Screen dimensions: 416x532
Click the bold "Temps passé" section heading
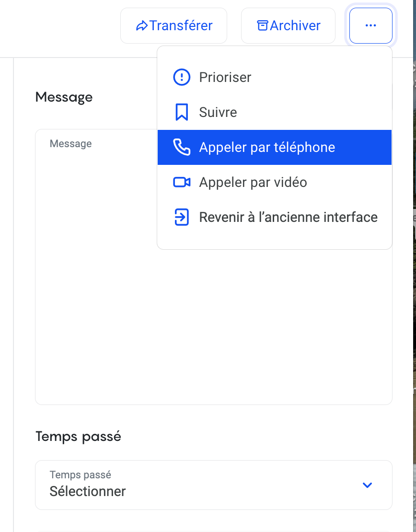(78, 437)
